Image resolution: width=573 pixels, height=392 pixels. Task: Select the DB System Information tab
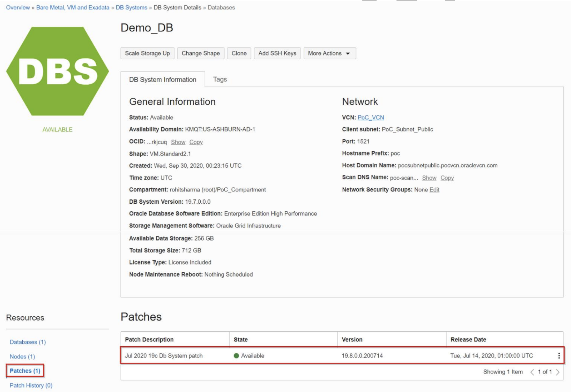(163, 80)
